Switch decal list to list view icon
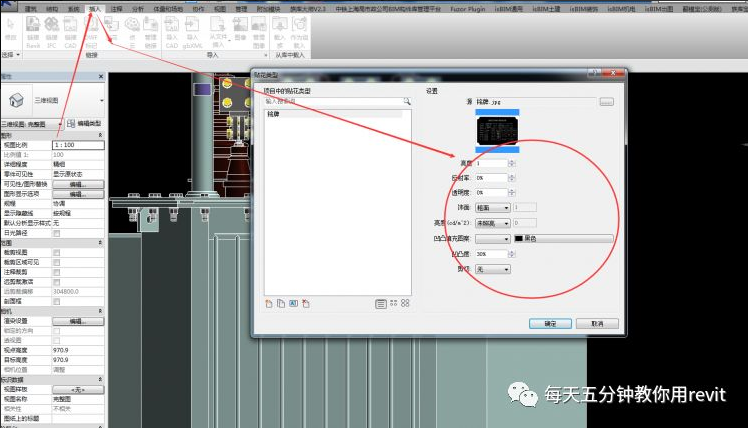Image resolution: width=748 pixels, height=428 pixels. pos(381,302)
